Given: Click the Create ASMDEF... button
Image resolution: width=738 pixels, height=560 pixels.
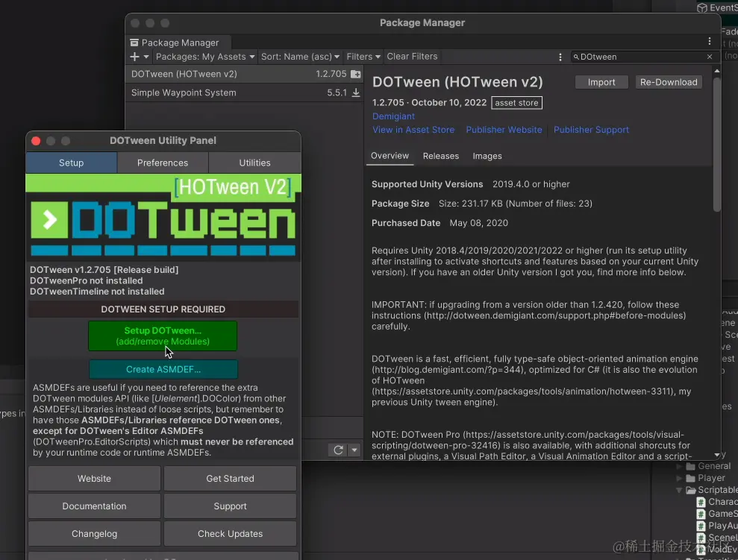Looking at the screenshot, I should 163,370.
